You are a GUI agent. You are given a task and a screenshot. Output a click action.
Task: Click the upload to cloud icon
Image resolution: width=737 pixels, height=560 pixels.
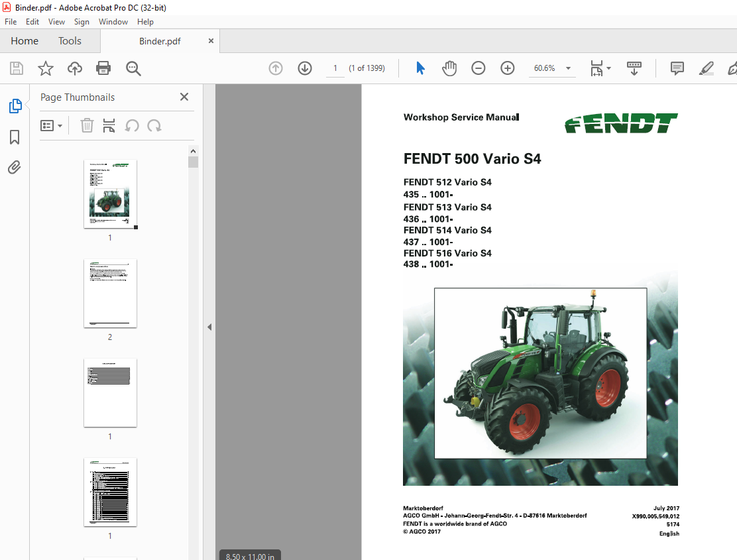[75, 68]
